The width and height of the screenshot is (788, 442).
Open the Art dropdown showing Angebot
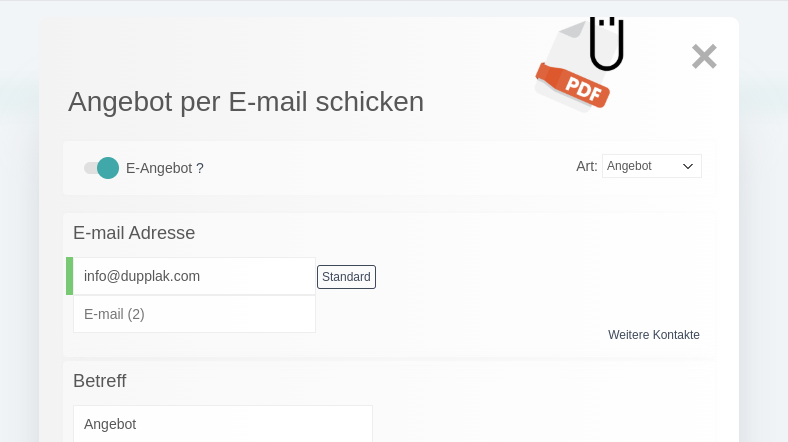tap(651, 166)
